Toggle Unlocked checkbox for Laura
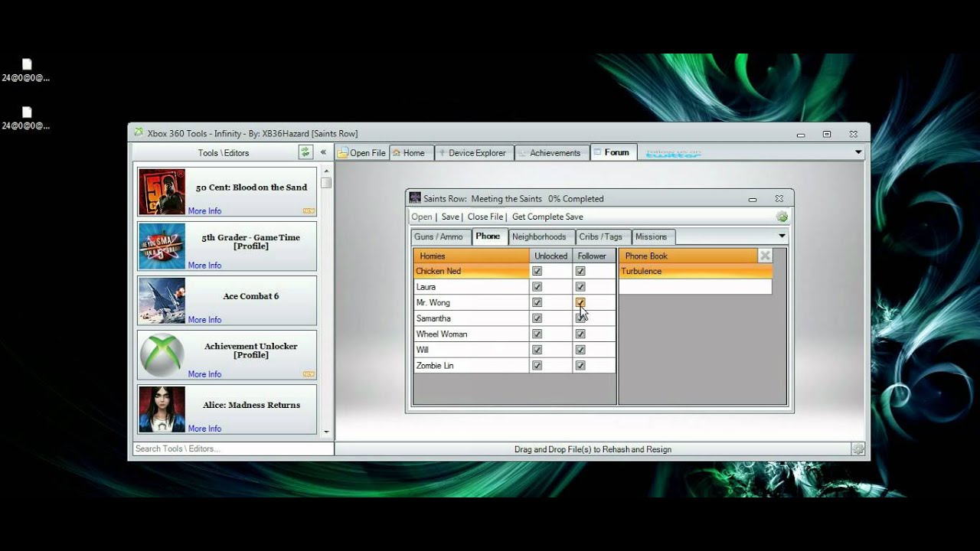 [537, 287]
